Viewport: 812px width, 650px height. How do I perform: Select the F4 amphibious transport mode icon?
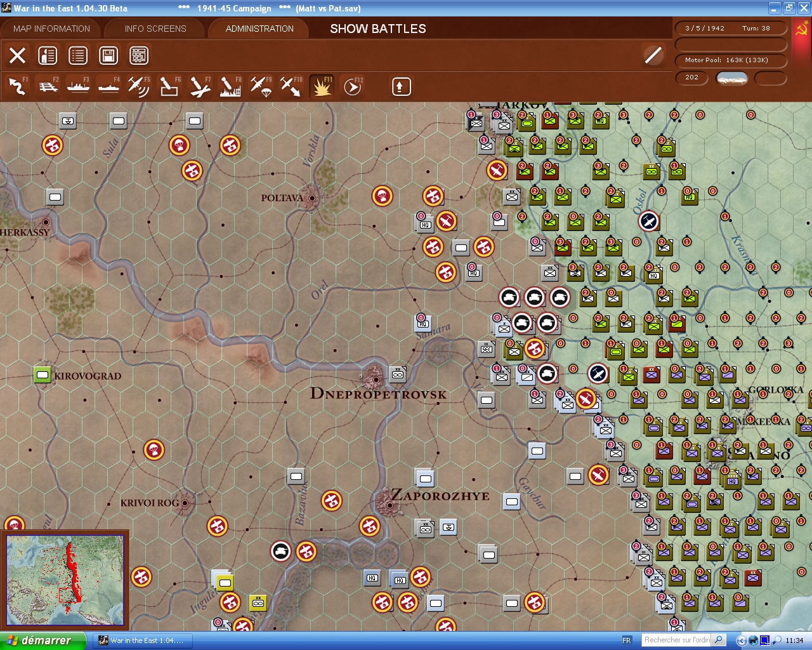(x=109, y=86)
